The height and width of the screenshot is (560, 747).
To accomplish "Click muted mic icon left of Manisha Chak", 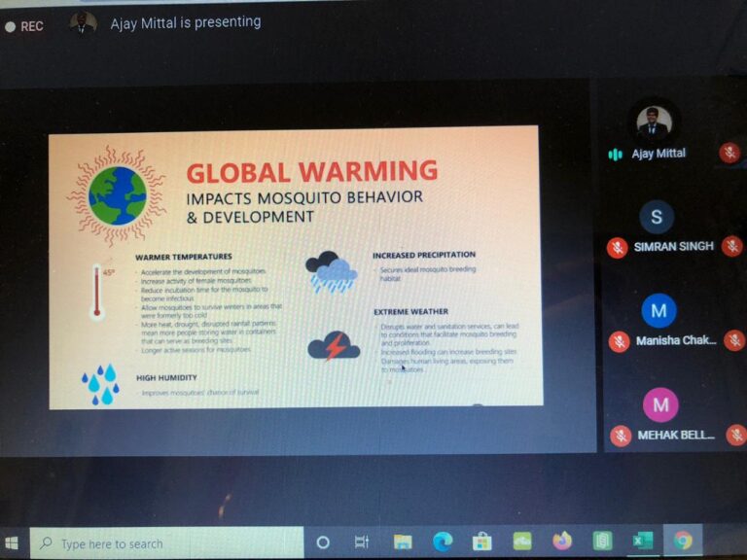I will point(619,341).
